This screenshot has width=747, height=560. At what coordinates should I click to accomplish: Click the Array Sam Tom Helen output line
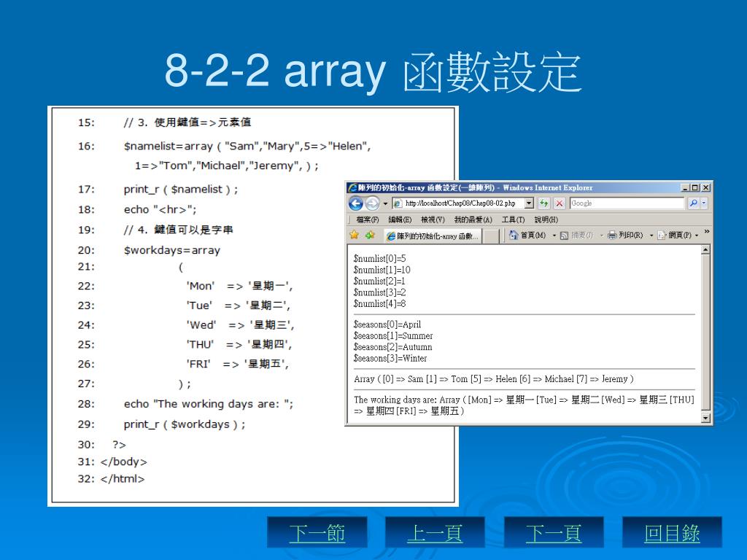pyautogui.click(x=494, y=379)
